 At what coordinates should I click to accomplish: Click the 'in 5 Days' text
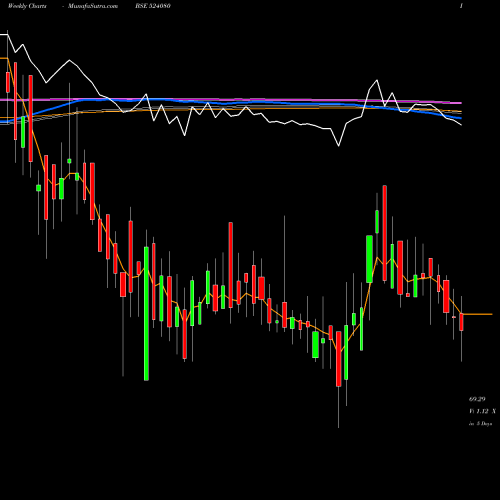coord(480,424)
